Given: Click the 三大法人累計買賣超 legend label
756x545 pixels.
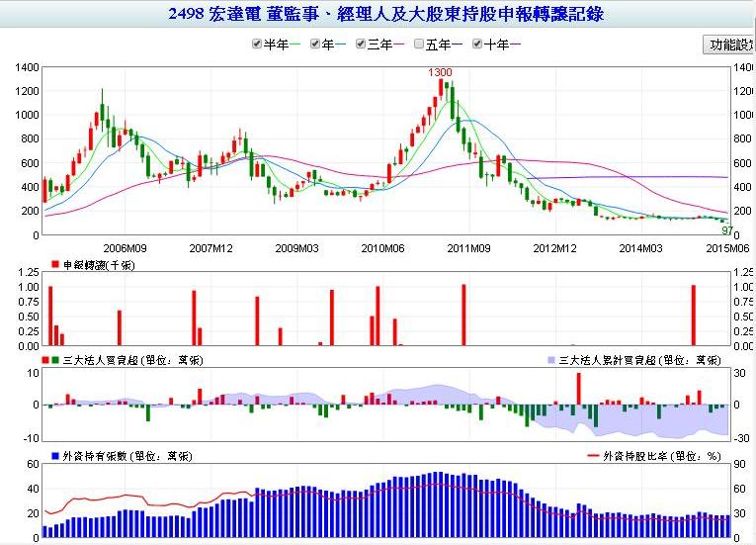Looking at the screenshot, I should (x=639, y=360).
